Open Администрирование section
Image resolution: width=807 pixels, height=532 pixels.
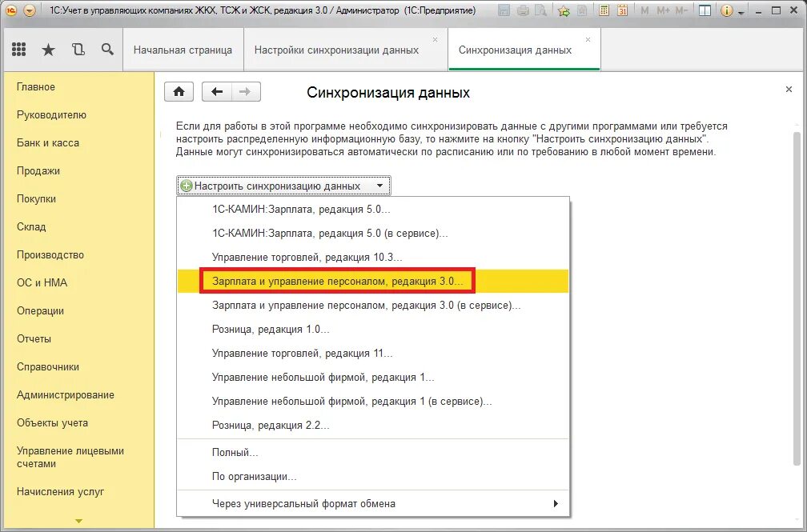(66, 394)
